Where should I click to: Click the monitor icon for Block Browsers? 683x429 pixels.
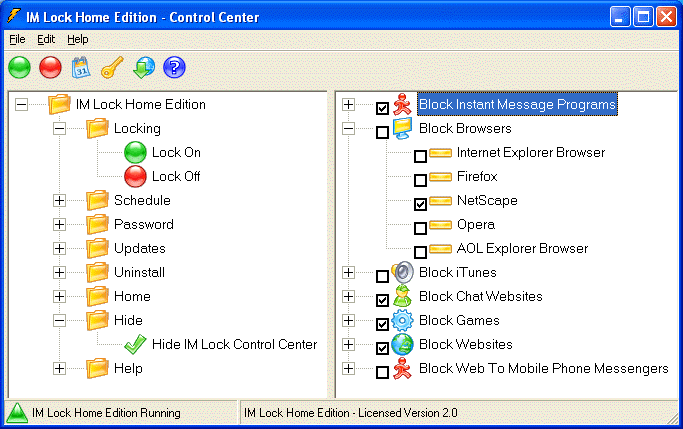[402, 128]
